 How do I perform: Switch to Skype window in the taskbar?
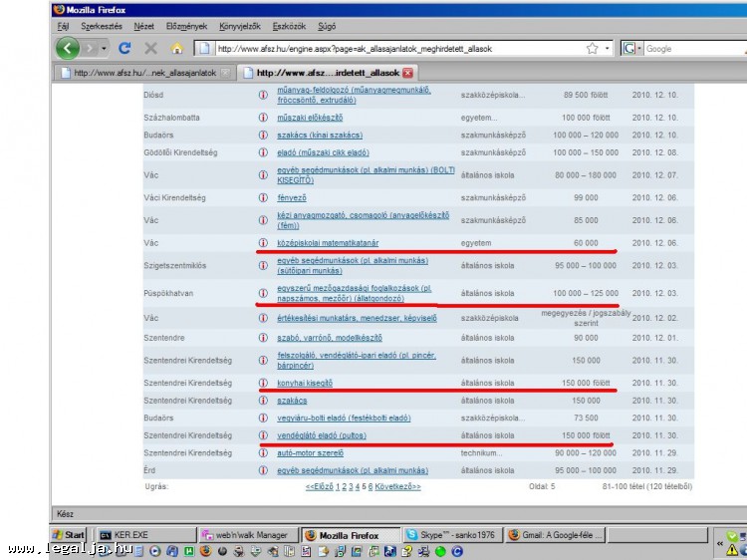tap(450, 535)
